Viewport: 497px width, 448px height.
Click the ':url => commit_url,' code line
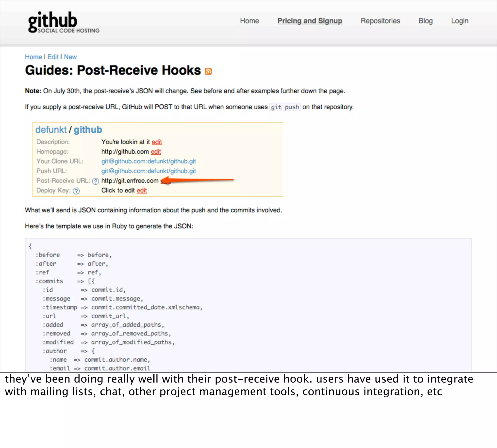[86, 316]
